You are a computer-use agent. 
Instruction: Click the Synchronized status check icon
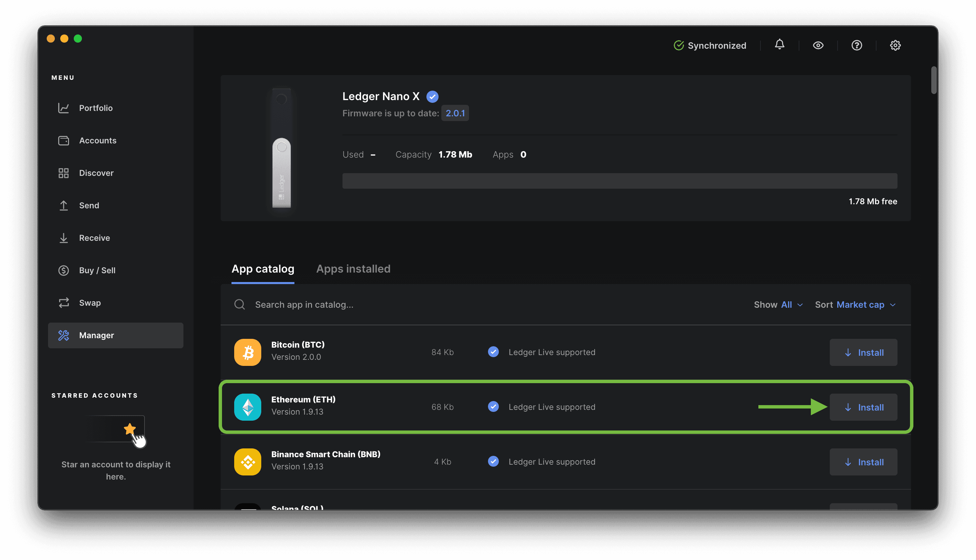679,45
